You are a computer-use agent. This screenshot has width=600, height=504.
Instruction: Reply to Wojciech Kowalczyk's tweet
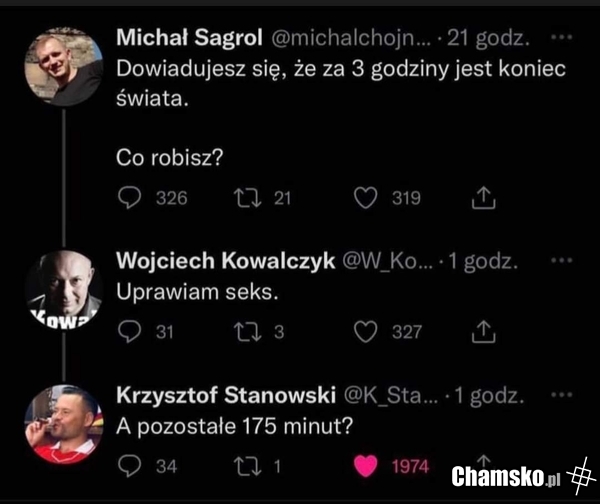coord(129,331)
